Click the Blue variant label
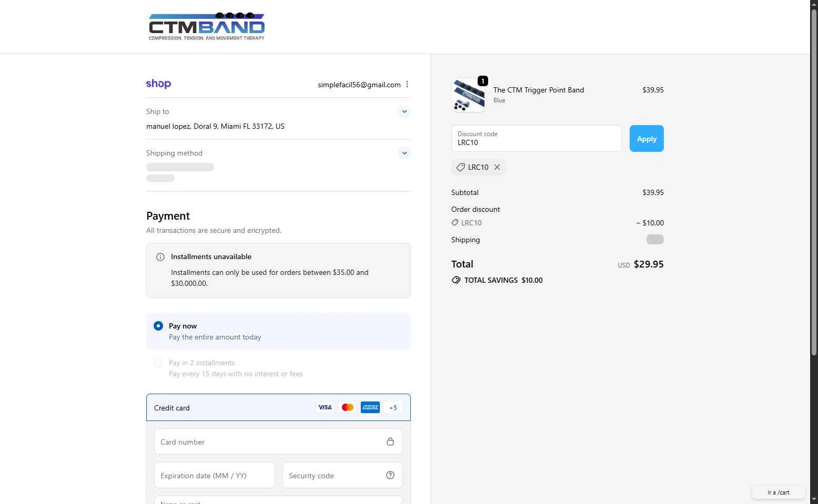Image resolution: width=818 pixels, height=504 pixels. point(499,100)
